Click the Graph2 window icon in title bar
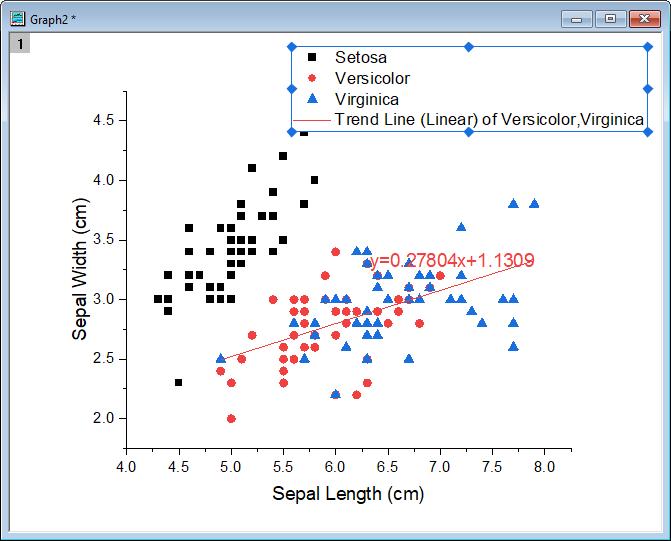 click(x=17, y=19)
